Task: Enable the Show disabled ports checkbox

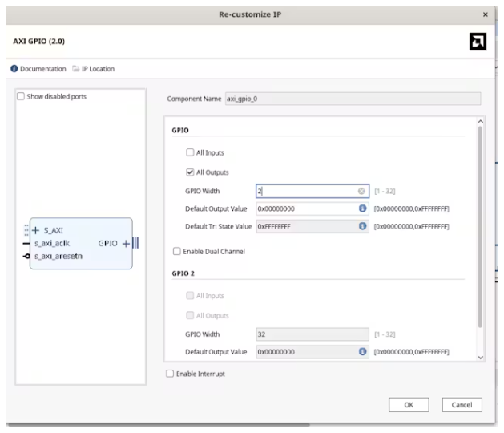Action: (x=22, y=98)
